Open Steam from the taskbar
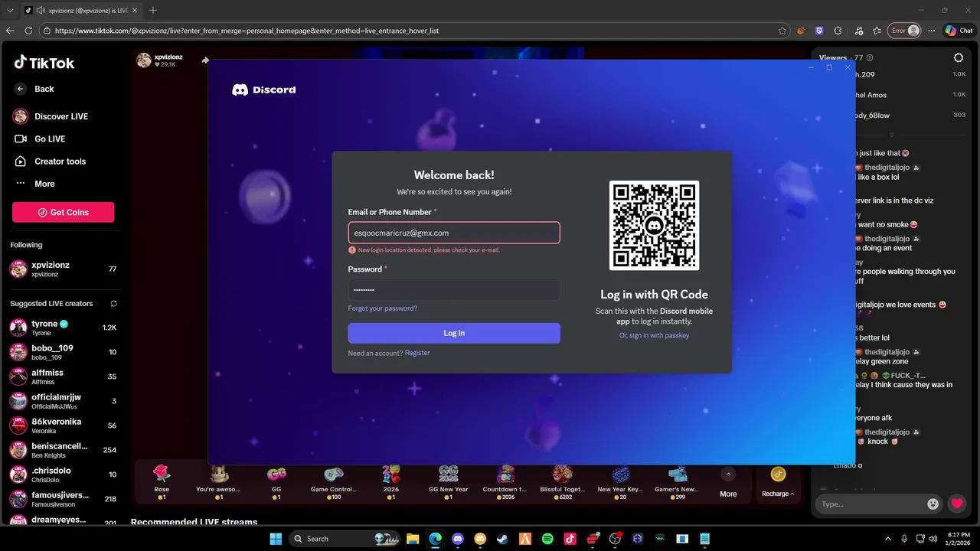This screenshot has width=980, height=551. coord(502,539)
